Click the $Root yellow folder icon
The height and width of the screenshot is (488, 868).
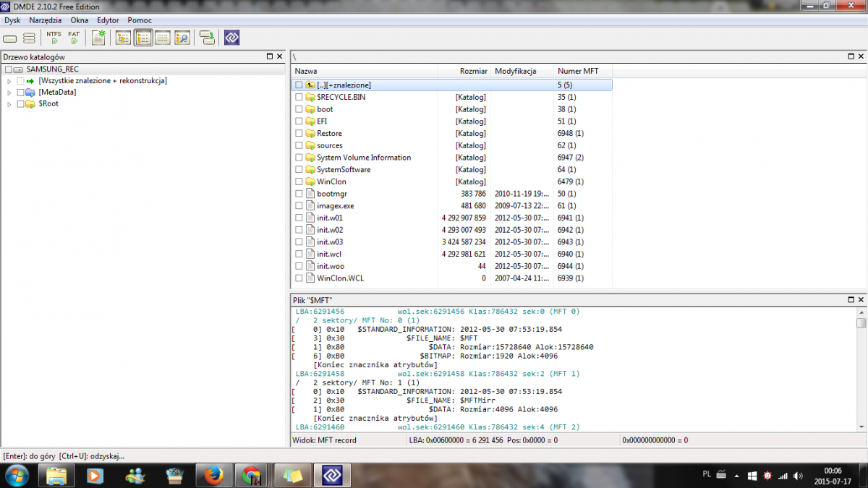pyautogui.click(x=30, y=104)
